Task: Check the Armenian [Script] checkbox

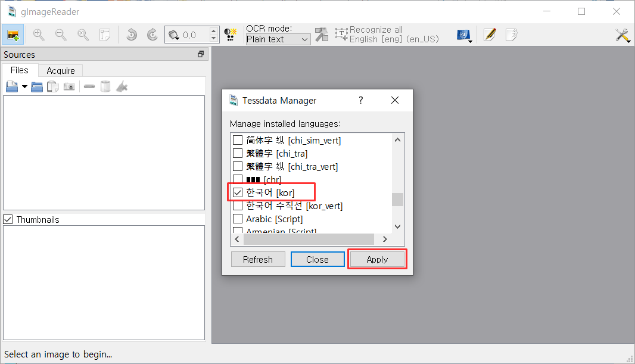Action: pyautogui.click(x=238, y=230)
